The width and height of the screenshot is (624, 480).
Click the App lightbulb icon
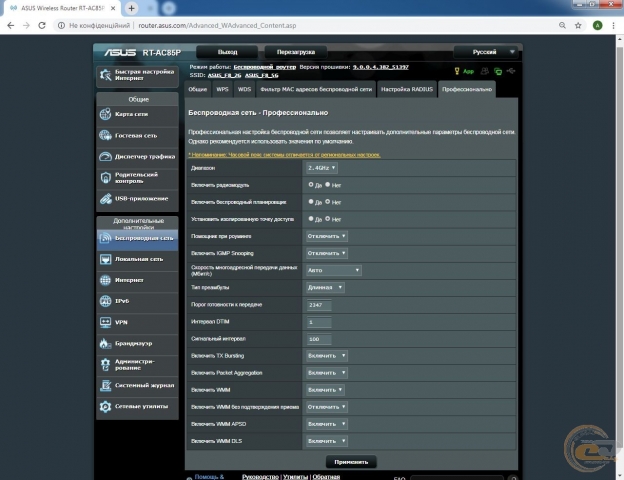click(x=457, y=71)
